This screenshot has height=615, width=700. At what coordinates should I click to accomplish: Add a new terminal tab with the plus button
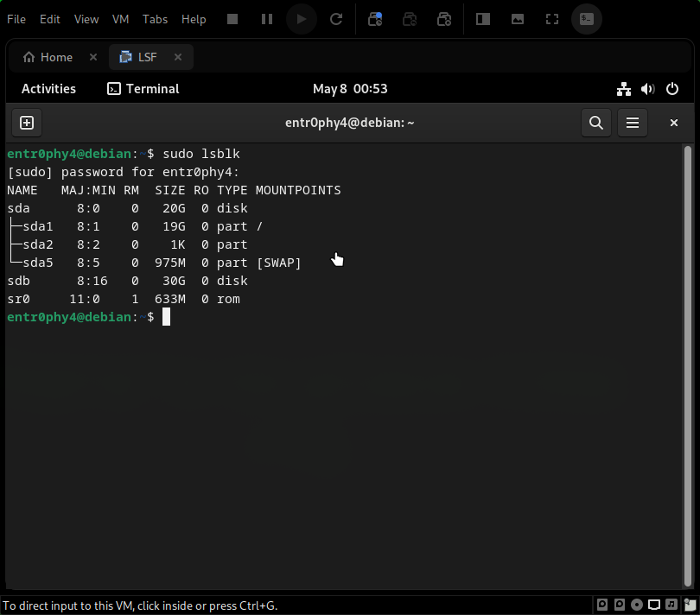pos(26,123)
